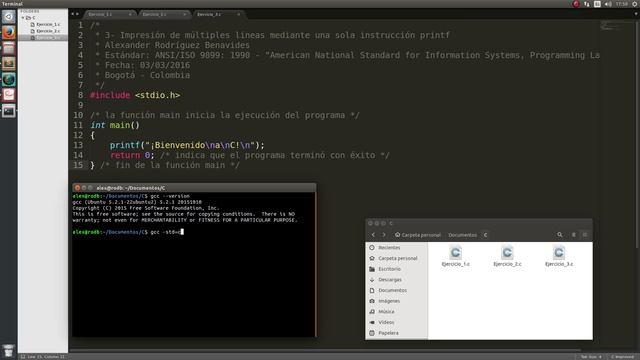Open the Terminal icon in the launcher
This screenshot has height=360, width=640.
click(x=9, y=111)
